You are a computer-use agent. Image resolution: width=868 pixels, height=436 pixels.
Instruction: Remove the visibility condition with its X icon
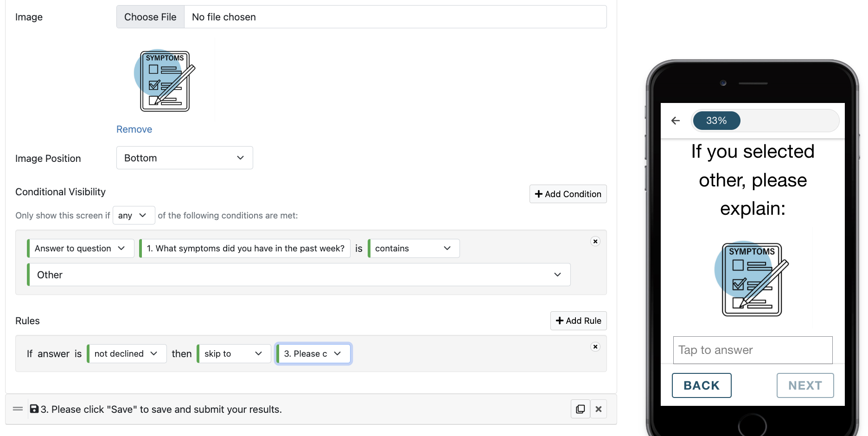(595, 241)
